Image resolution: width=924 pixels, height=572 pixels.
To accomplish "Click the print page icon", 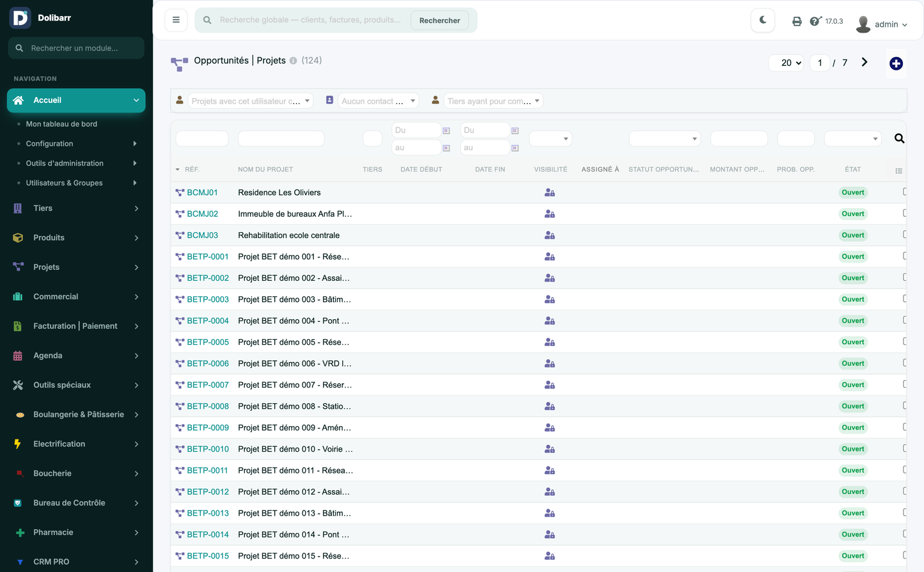I will pos(797,21).
